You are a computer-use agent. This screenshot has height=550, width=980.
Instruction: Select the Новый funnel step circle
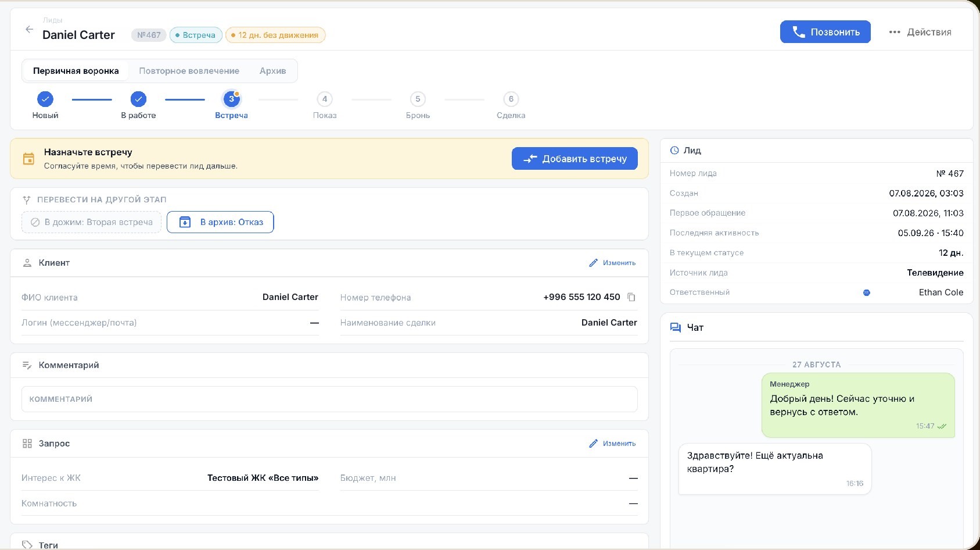45,99
